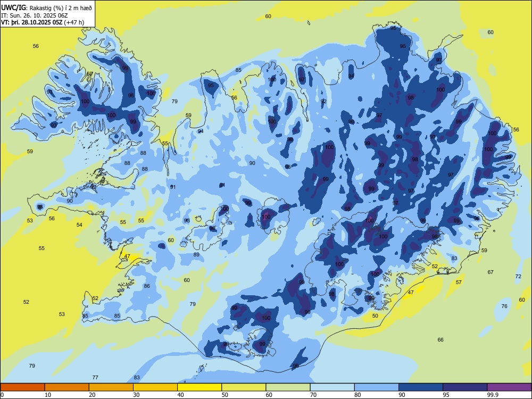This screenshot has height=399, width=532.
Task: Click the map humidity value '54'
Action: point(79,225)
